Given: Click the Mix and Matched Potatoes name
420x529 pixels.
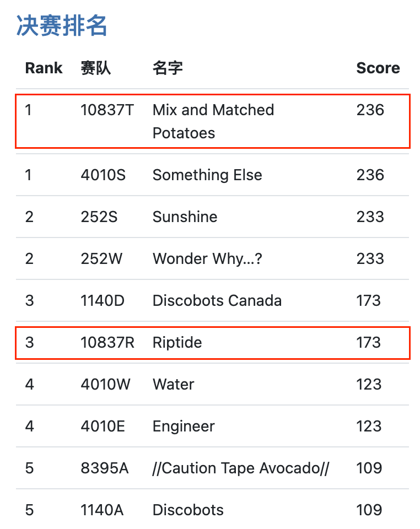Looking at the screenshot, I should point(213,121).
